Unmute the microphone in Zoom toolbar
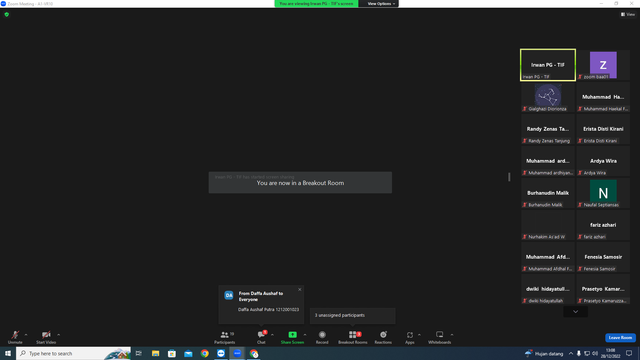 pos(15,337)
